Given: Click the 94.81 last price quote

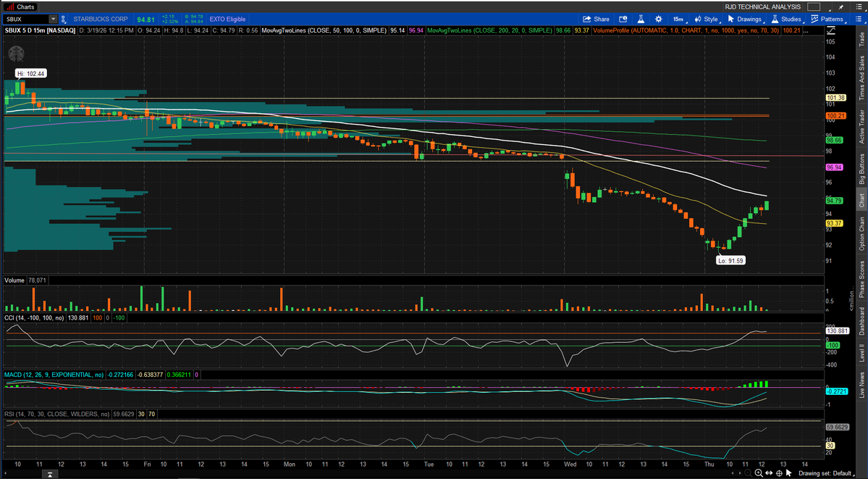Looking at the screenshot, I should point(146,19).
